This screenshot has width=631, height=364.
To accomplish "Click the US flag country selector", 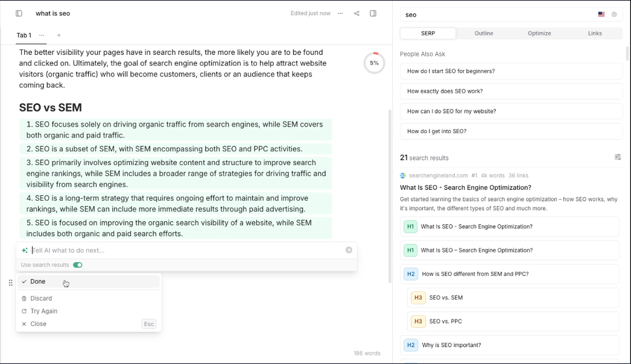I will tap(601, 14).
